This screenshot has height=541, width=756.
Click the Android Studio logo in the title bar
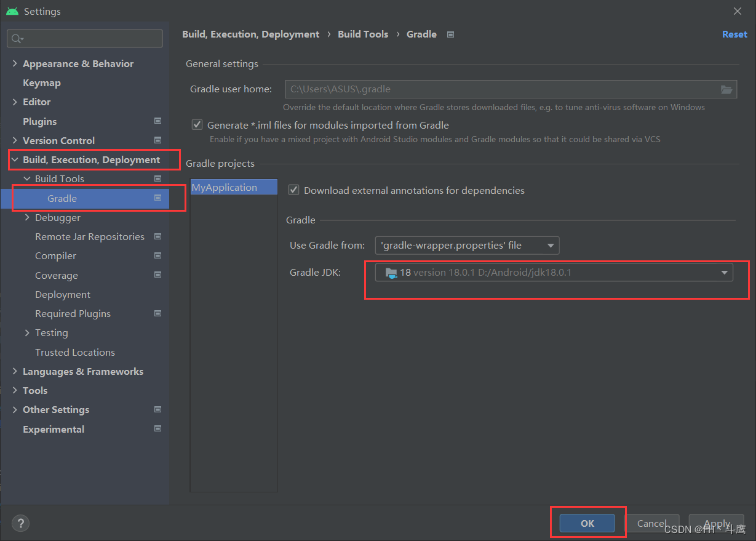point(12,11)
